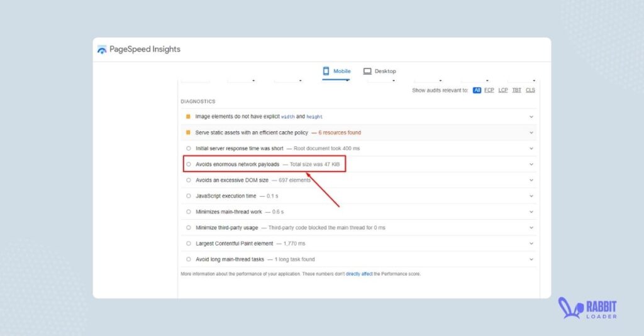Click '6 resources found' text

340,133
